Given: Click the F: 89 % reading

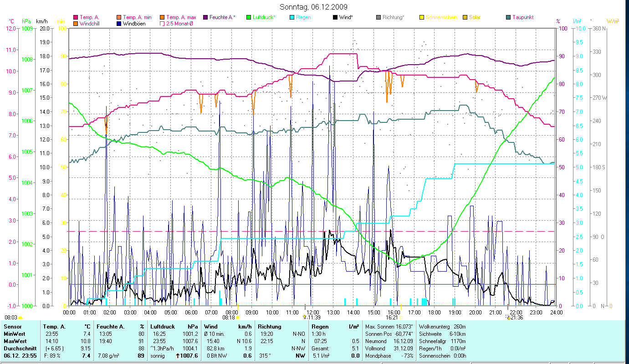Looking at the screenshot, I should (52, 356).
